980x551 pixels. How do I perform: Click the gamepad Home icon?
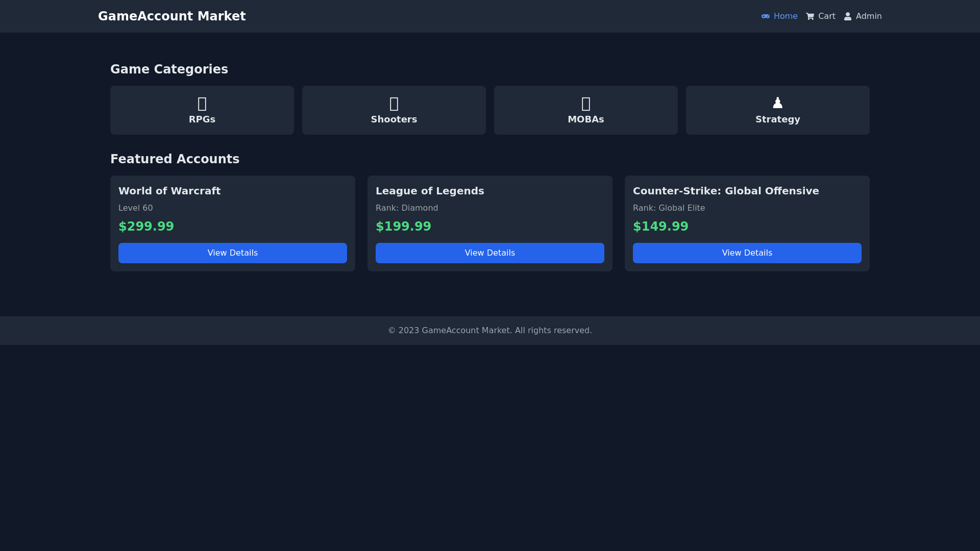765,16
